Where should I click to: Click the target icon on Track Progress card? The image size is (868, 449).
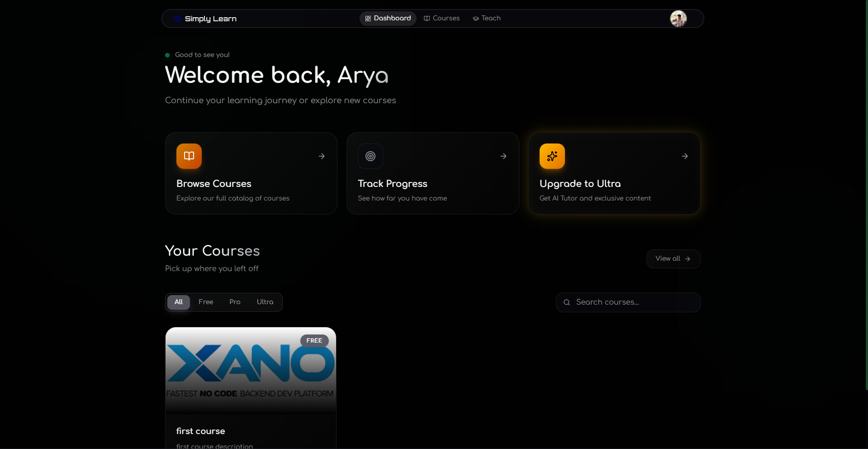click(370, 156)
